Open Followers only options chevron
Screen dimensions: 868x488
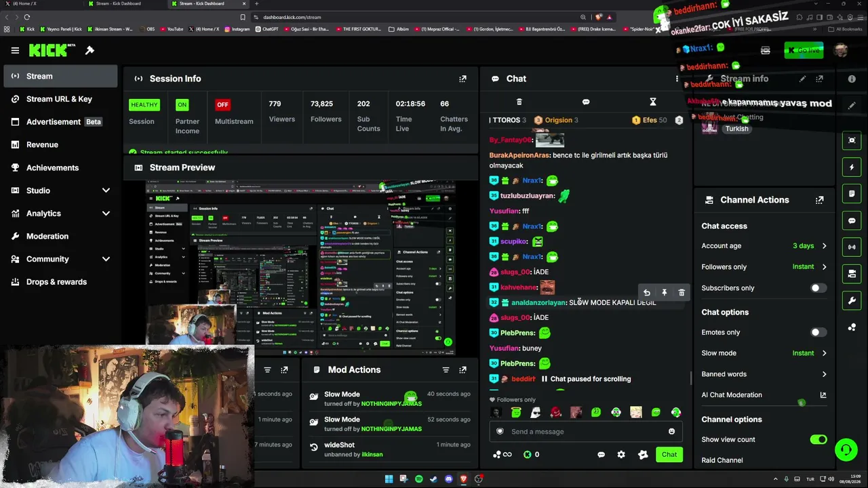[824, 267]
